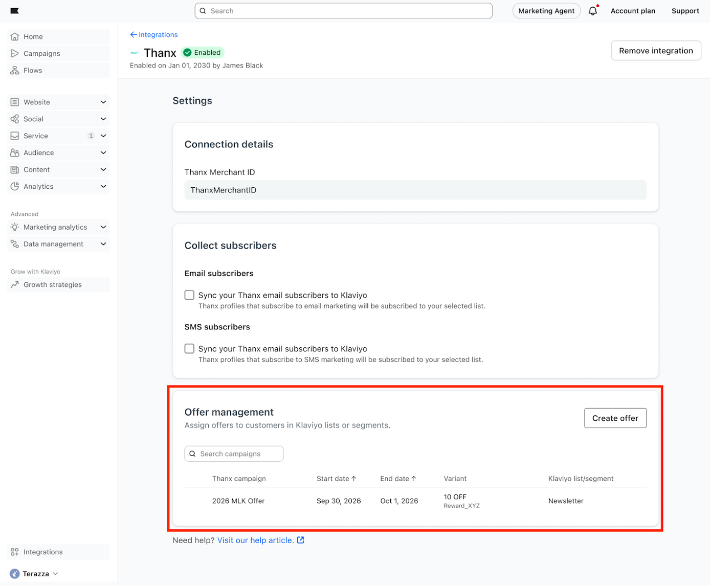
Task: Sort by Start date arrow
Action: [354, 479]
